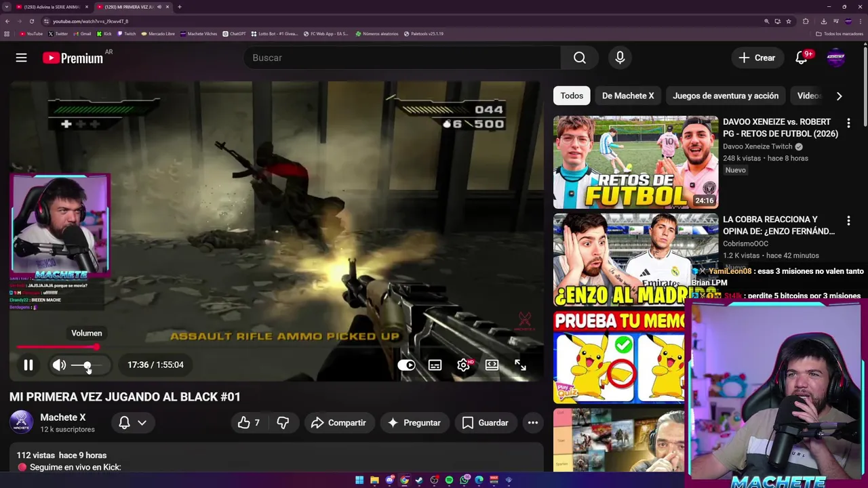Select Juegos de aventura y acción chip

pyautogui.click(x=726, y=96)
